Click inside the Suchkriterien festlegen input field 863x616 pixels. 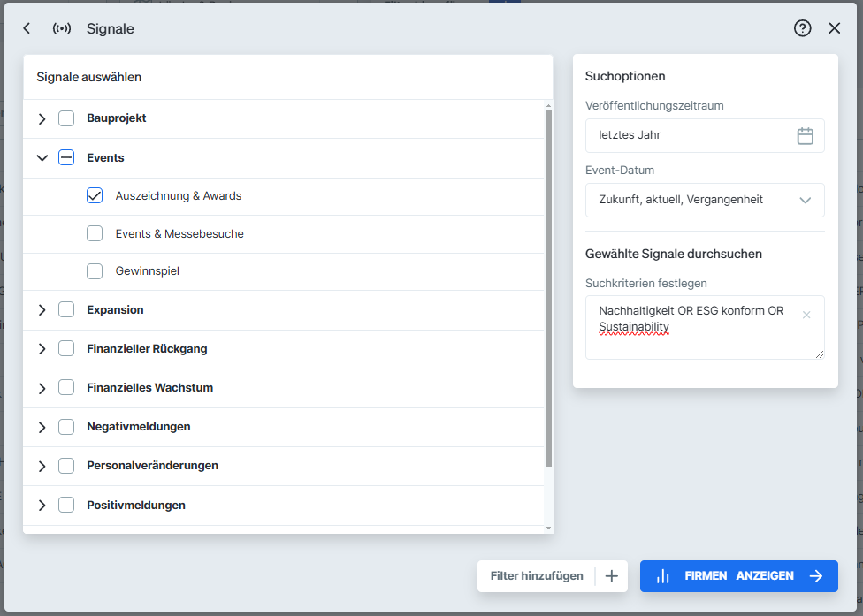pos(690,327)
